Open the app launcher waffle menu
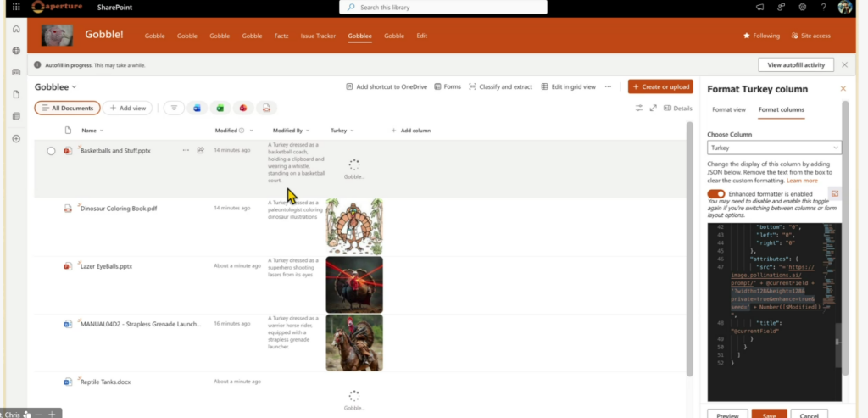The height and width of the screenshot is (418, 868). click(16, 8)
